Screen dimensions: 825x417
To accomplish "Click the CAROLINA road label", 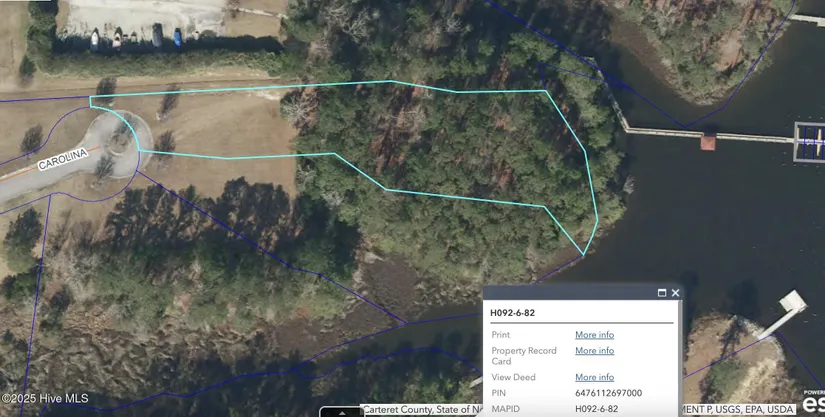I will 63,159.
